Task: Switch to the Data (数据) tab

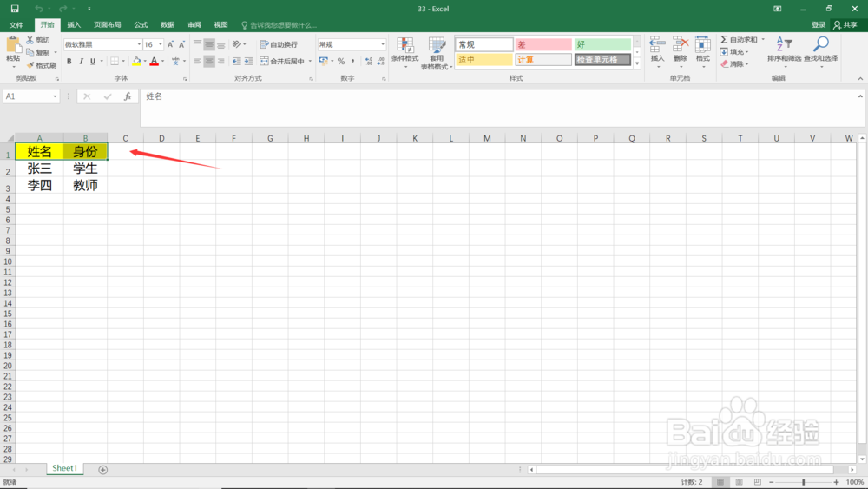Action: tap(168, 25)
